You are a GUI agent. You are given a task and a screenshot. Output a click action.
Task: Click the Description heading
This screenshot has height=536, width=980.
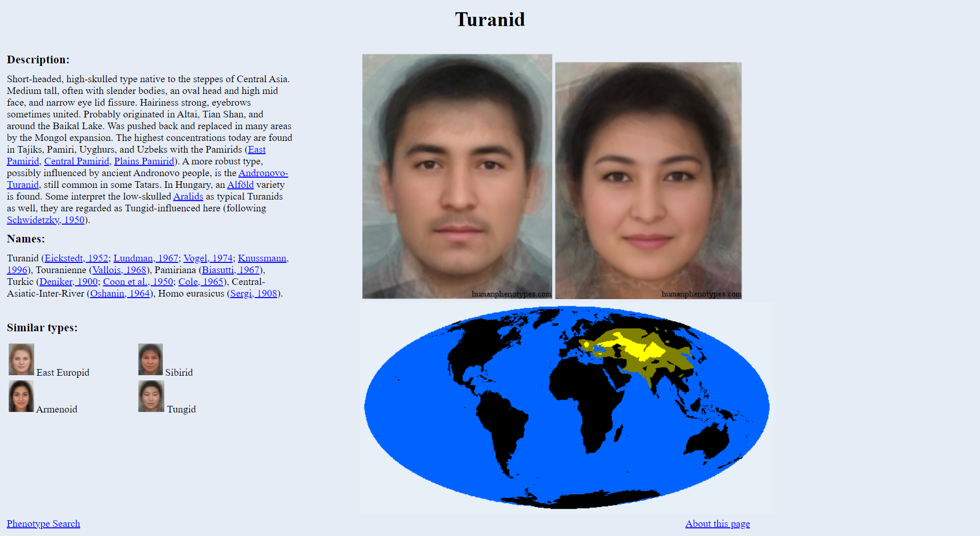tap(38, 60)
